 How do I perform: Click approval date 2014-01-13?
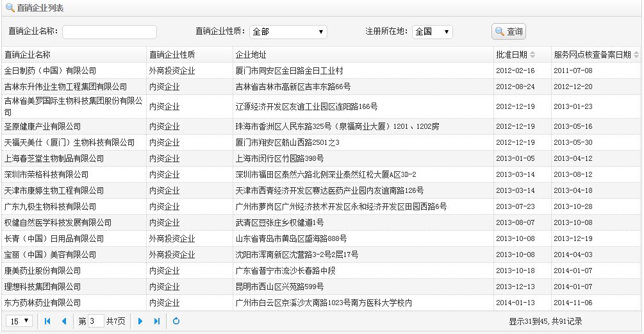click(515, 303)
